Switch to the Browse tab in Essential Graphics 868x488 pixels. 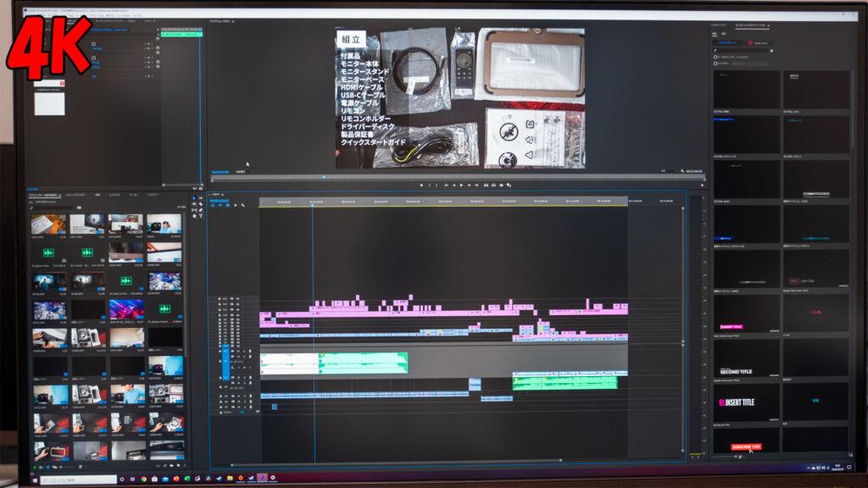point(714,34)
